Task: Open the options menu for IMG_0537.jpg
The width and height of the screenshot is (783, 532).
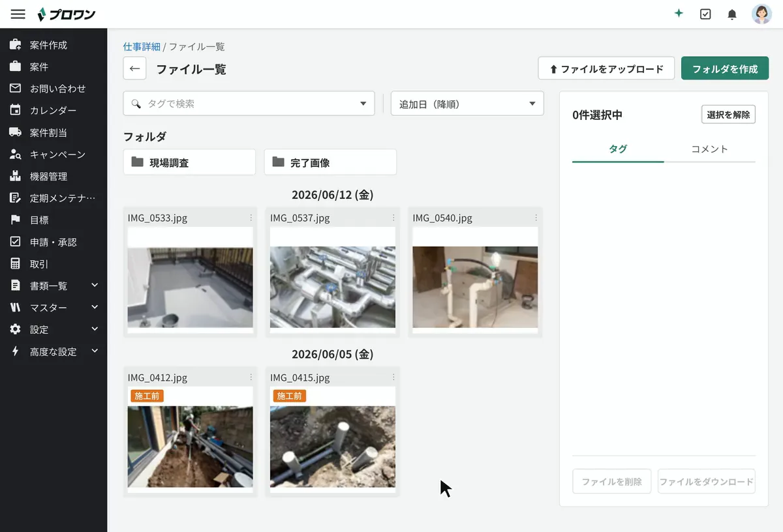Action: (393, 218)
